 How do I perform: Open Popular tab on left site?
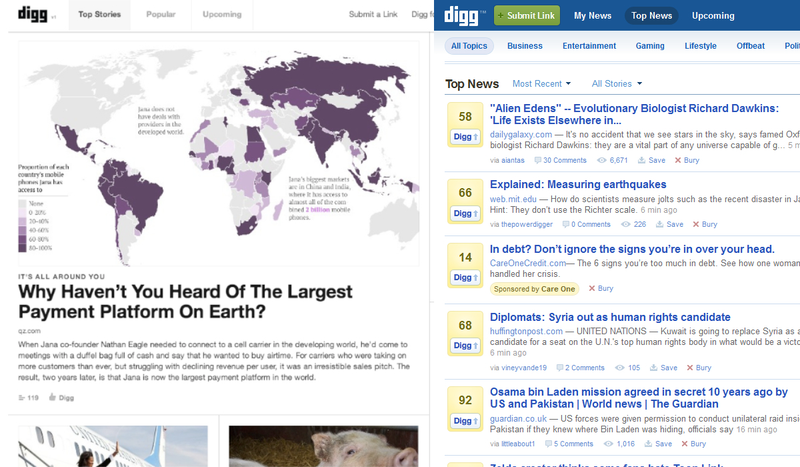pos(161,14)
